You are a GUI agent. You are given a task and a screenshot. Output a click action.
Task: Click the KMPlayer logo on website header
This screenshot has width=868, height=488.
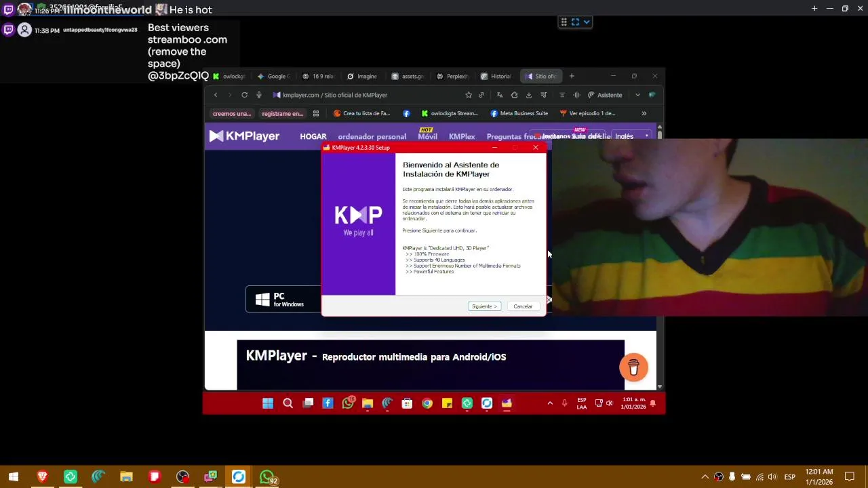point(244,136)
